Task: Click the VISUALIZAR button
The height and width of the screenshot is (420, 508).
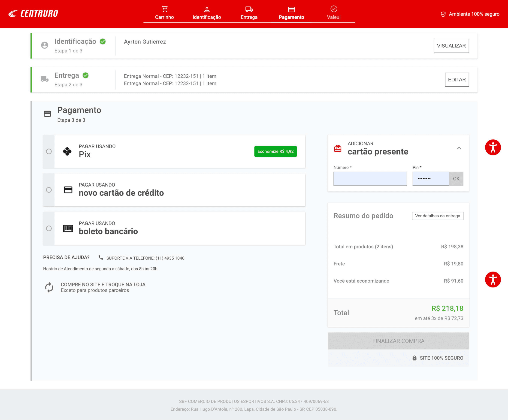Action: tap(451, 46)
